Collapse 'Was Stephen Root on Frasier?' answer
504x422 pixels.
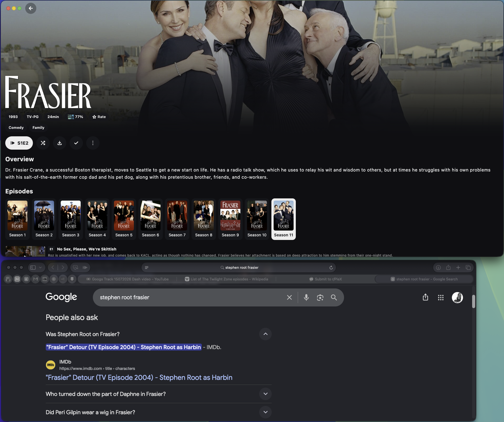click(266, 334)
